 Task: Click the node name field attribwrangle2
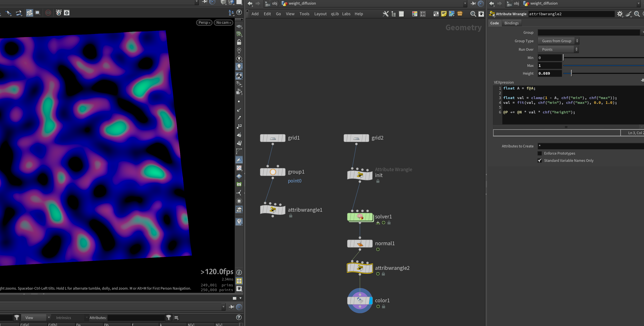point(571,14)
